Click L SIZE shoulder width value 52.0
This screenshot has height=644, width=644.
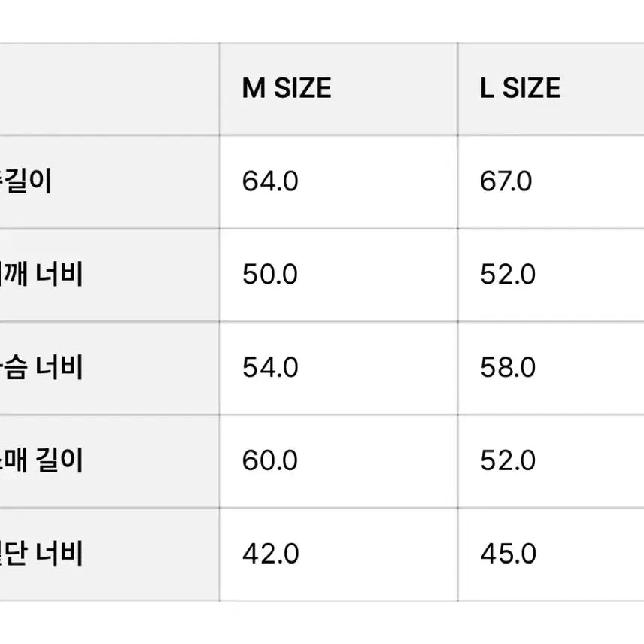coord(508,275)
